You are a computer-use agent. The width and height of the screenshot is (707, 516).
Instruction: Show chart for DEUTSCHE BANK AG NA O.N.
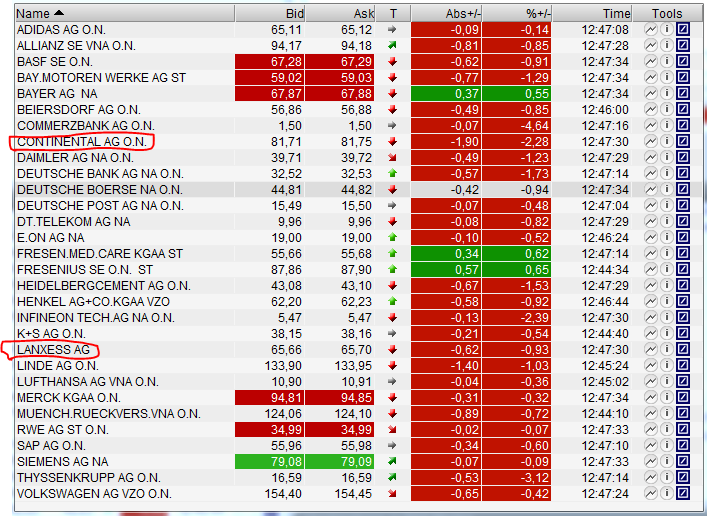651,174
